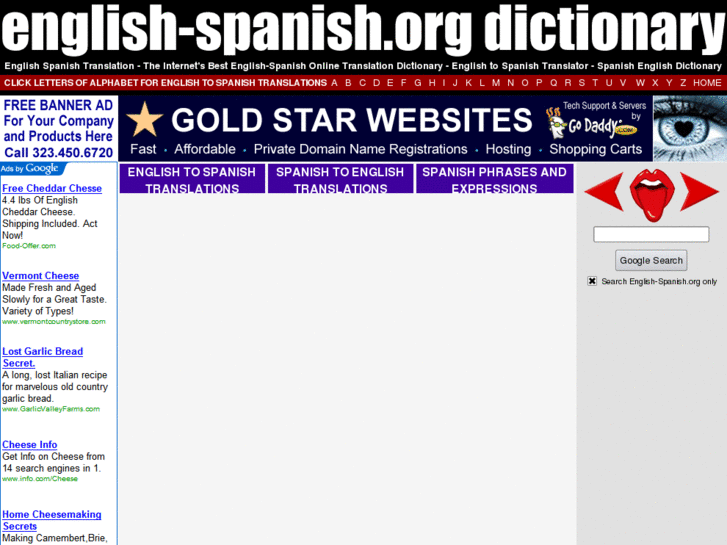Viewport: 727px width, 545px height.
Task: Select letter Q in alphabet bar
Action: tap(554, 83)
